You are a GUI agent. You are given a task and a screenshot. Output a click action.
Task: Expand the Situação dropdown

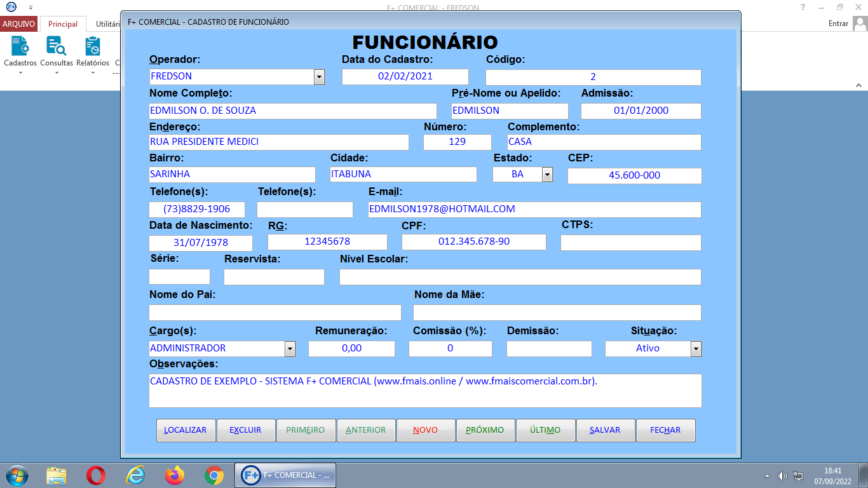click(696, 349)
